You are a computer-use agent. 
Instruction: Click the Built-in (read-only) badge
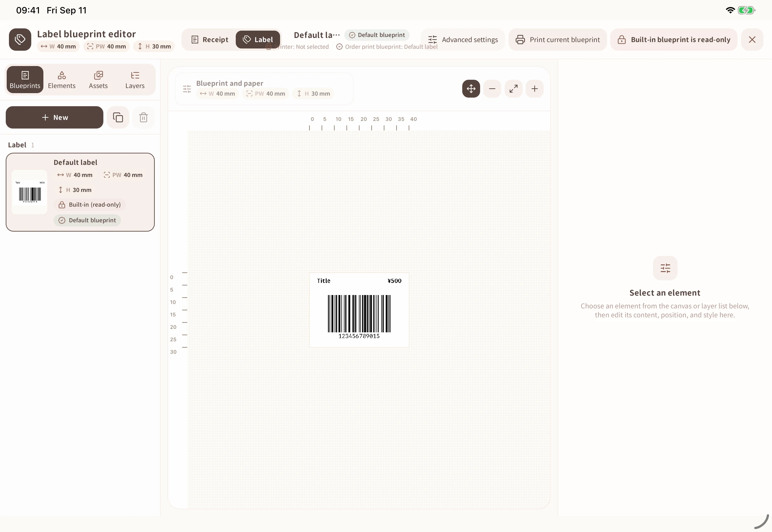click(x=90, y=205)
